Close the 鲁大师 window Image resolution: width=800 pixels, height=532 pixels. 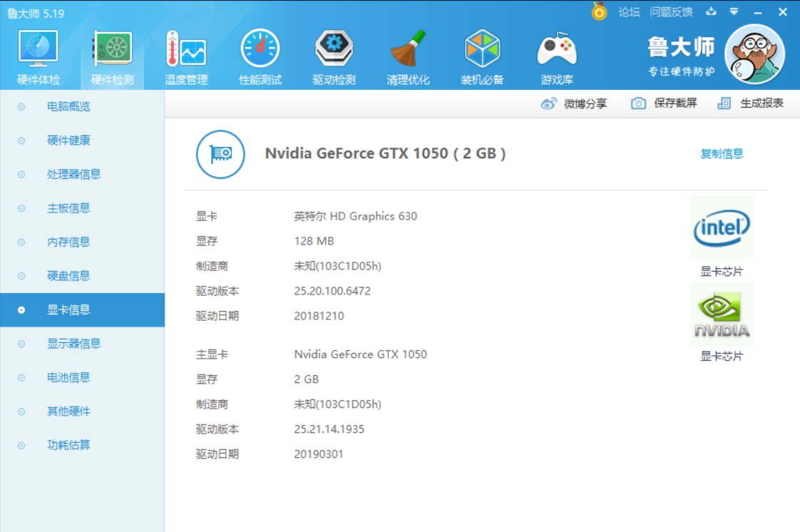click(783, 11)
